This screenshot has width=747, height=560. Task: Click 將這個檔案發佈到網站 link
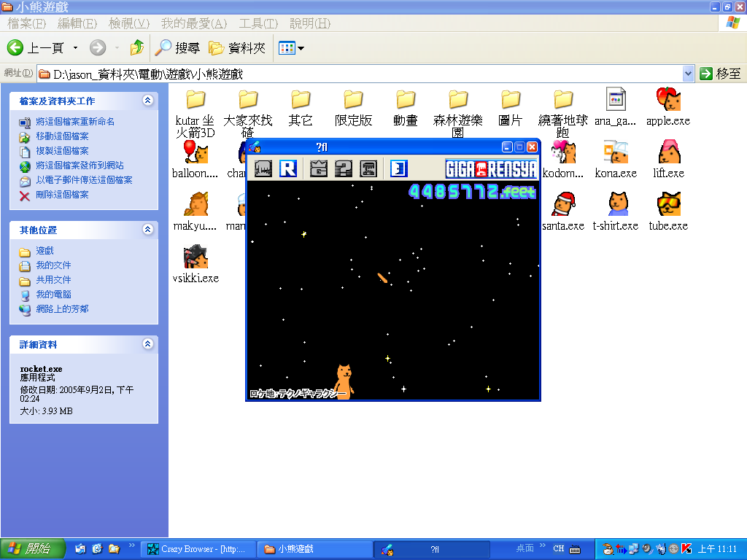(x=80, y=166)
